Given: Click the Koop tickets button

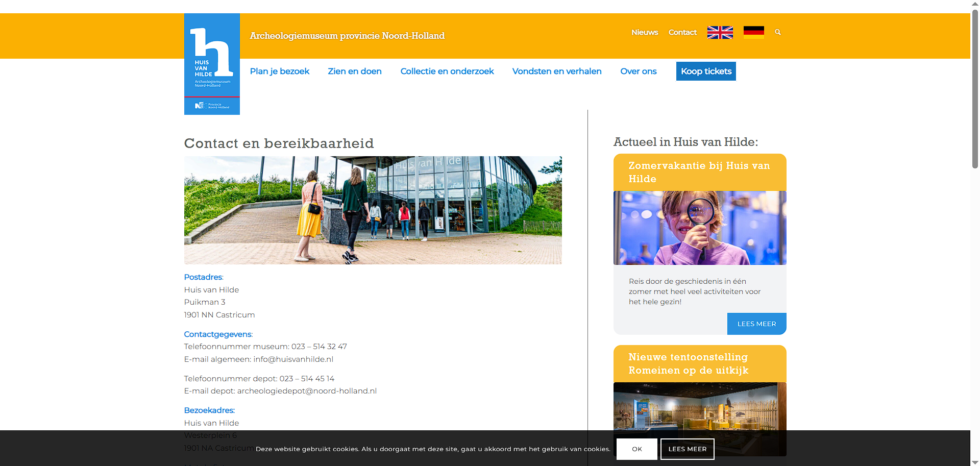Looking at the screenshot, I should click(x=706, y=71).
